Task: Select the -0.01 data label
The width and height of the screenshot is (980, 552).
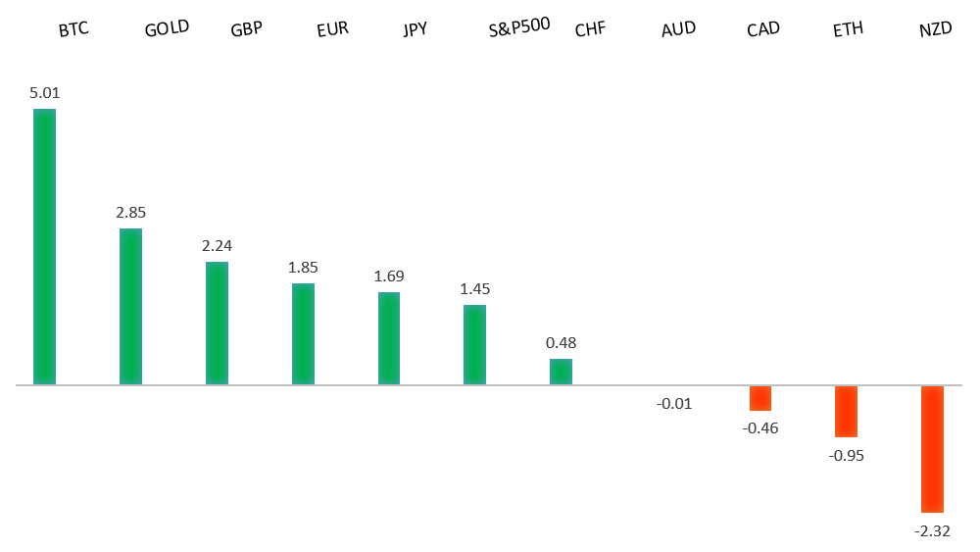Action: point(675,403)
